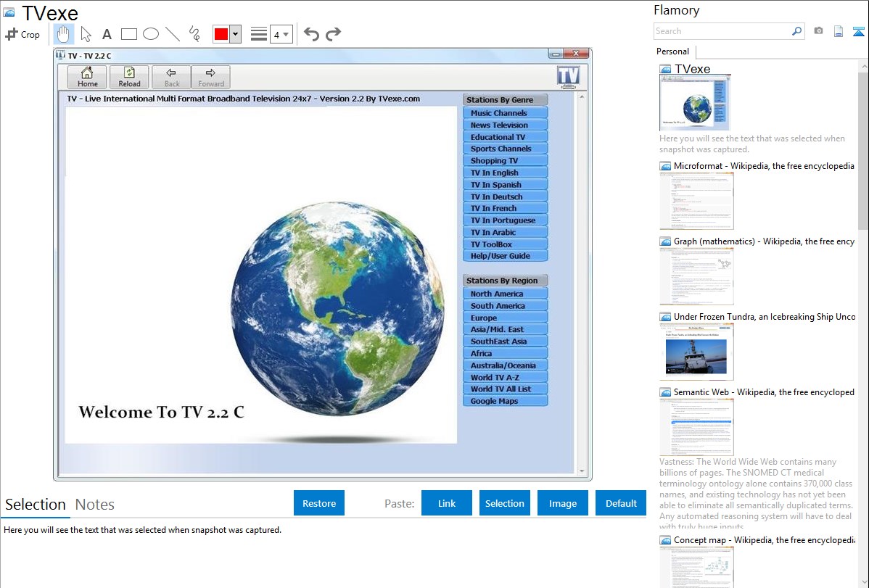Click the TVexe icon beside the title
Screen dimensions: 869x588
(x=9, y=13)
